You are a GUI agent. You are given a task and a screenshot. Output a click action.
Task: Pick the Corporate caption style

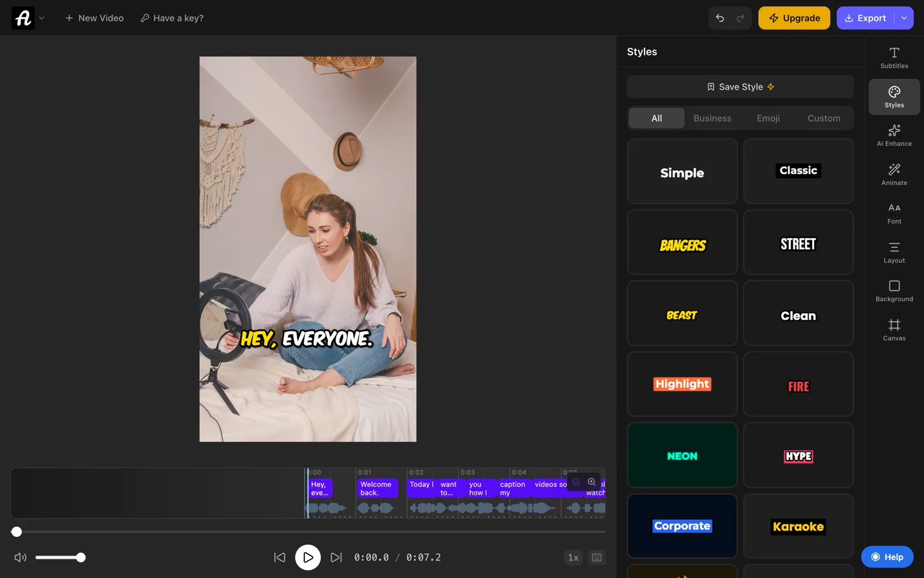[x=682, y=526]
